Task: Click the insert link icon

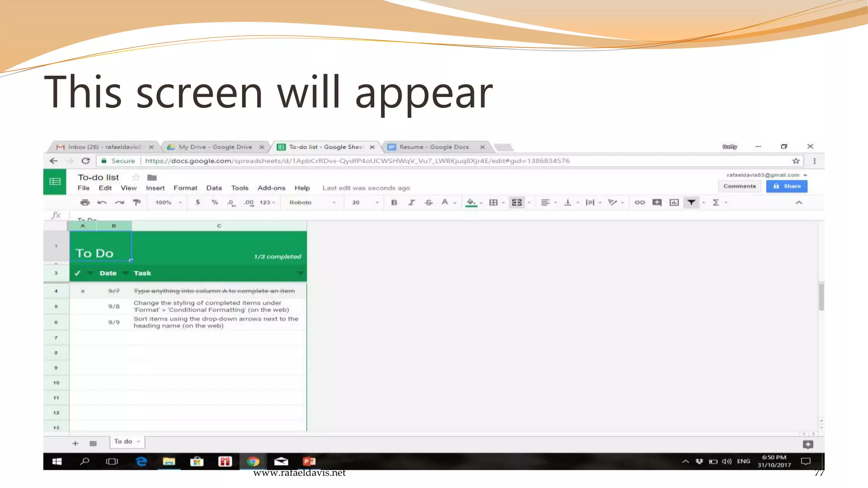Action: click(640, 202)
